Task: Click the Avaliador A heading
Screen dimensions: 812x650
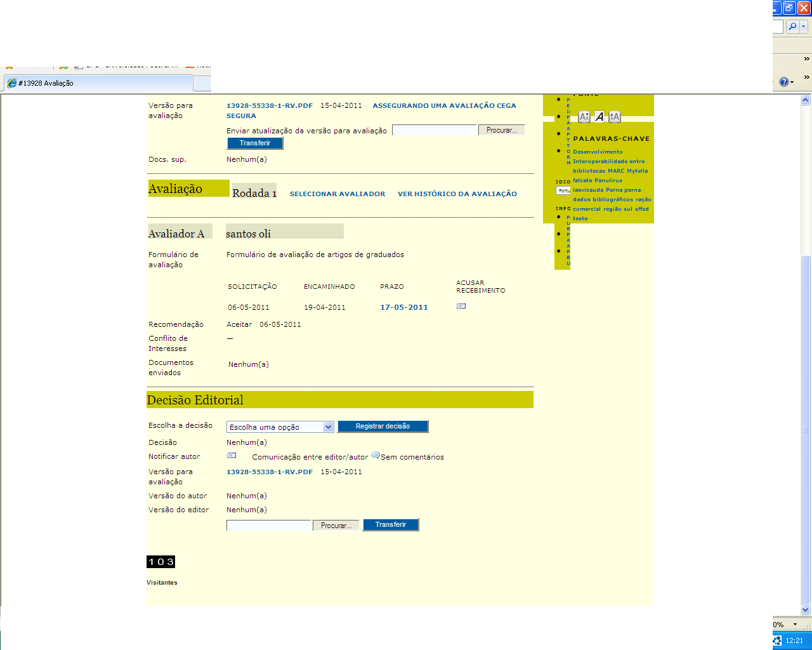Action: 176,234
